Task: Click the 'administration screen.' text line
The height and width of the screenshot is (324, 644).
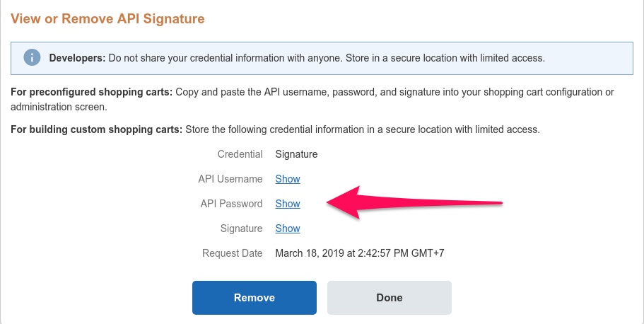Action: click(x=58, y=107)
